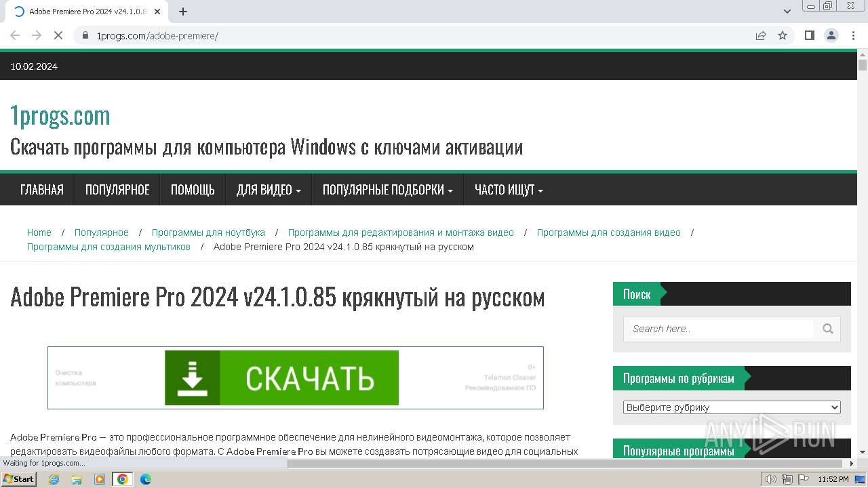Stop loading page with the X button
Viewport: 868px width, 488px height.
click(58, 35)
